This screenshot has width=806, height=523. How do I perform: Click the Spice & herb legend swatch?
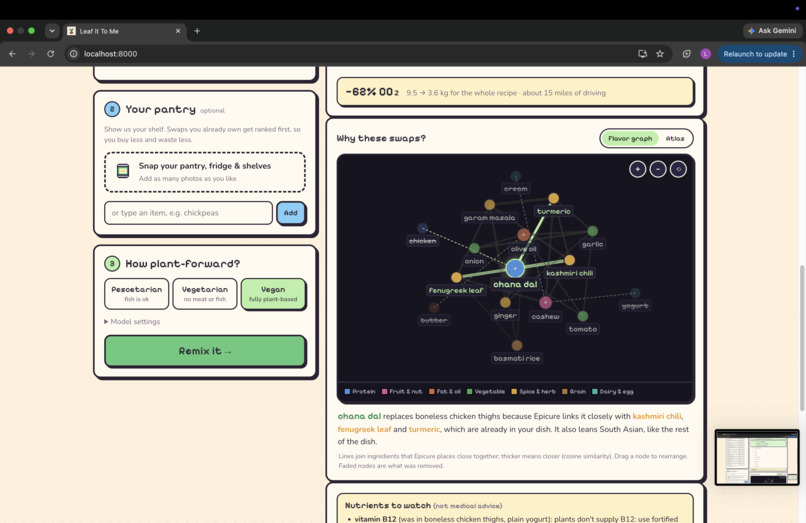[514, 391]
